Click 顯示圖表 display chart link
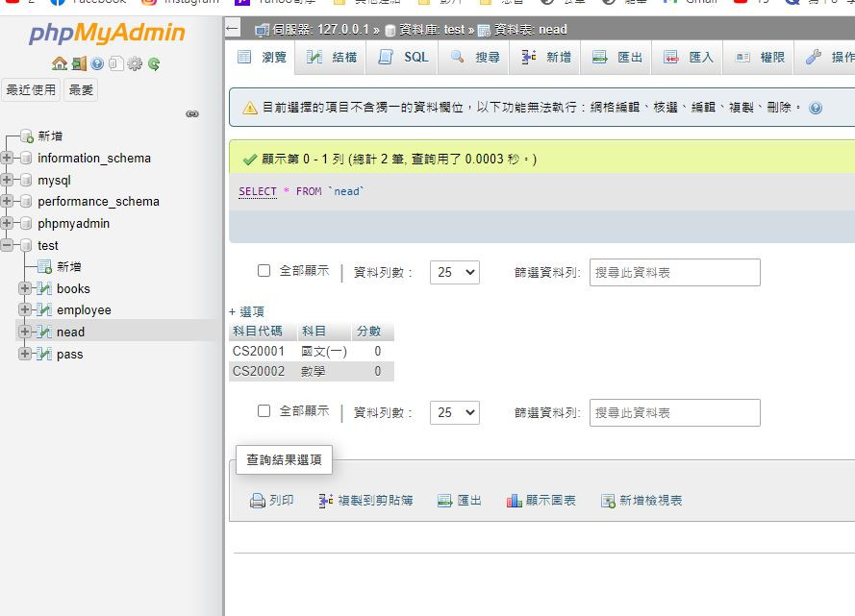Image resolution: width=855 pixels, height=616 pixels. (541, 500)
